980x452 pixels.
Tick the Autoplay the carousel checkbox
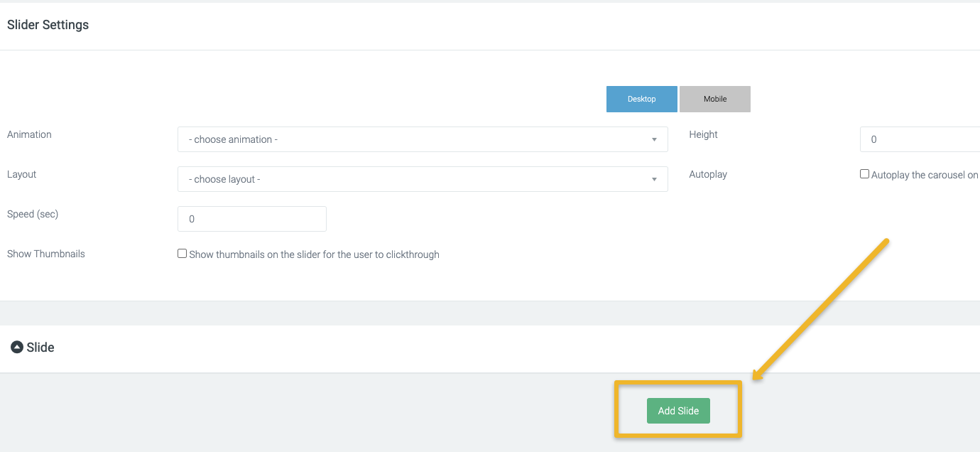pyautogui.click(x=864, y=174)
